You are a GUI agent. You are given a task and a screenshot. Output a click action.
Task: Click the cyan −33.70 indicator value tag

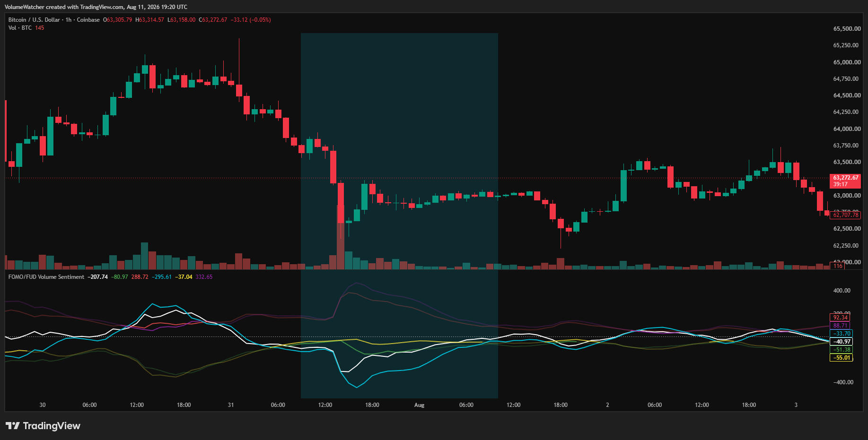842,334
